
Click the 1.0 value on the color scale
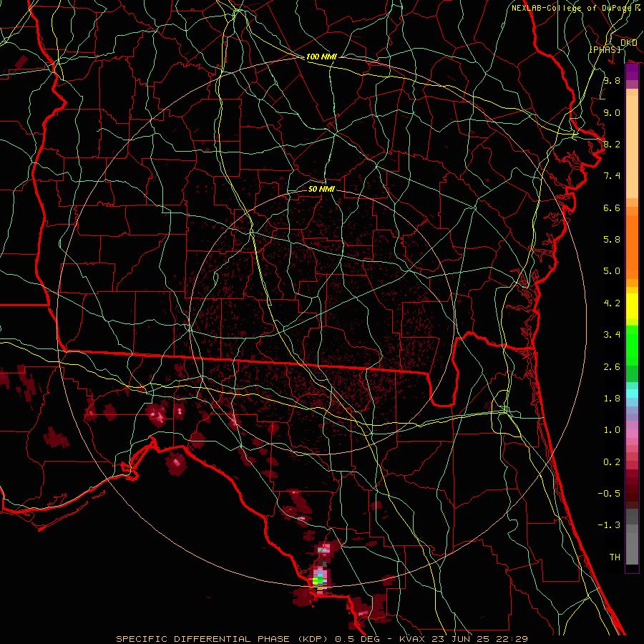[612, 430]
